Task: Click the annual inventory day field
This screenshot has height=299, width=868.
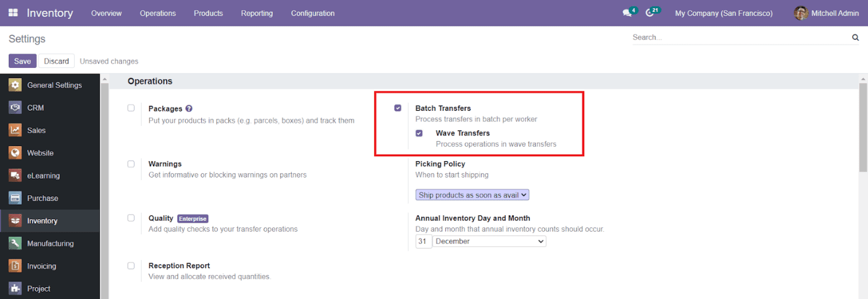Action: pos(423,241)
